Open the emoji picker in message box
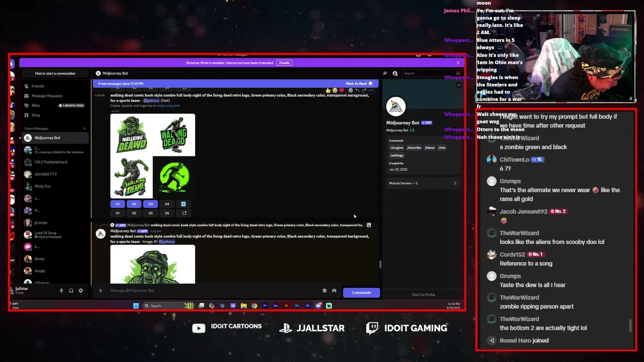This screenshot has height=362, width=644. (x=325, y=291)
